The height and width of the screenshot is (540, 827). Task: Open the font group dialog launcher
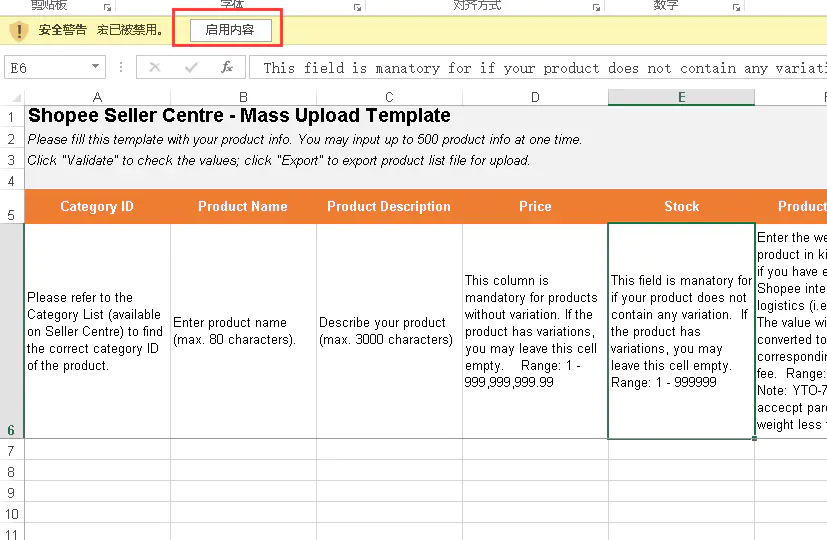click(x=358, y=7)
